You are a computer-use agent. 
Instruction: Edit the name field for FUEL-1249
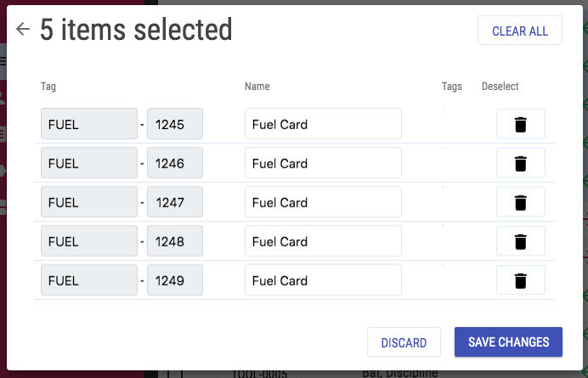point(323,280)
